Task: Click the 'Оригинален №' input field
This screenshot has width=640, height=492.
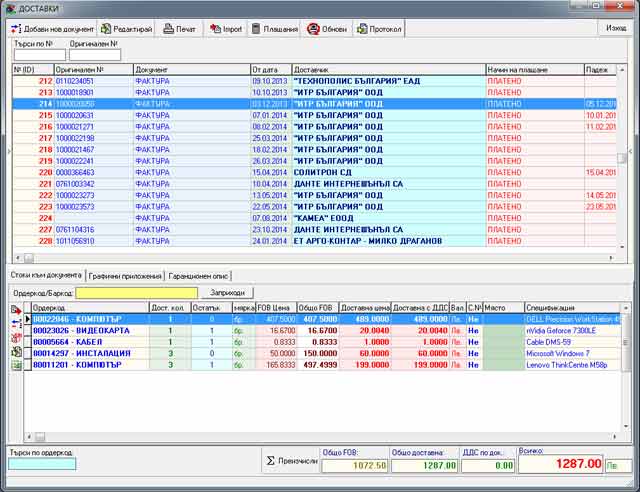Action: pyautogui.click(x=87, y=56)
